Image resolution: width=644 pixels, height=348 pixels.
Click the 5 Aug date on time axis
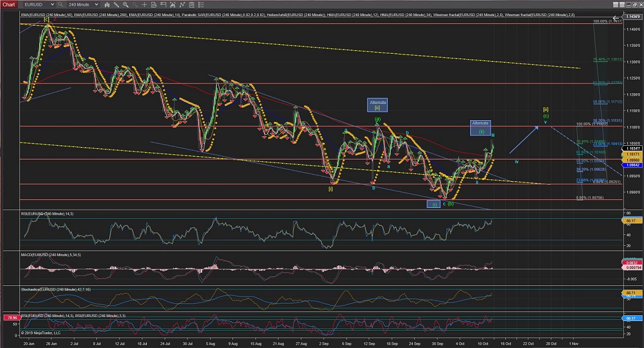[x=210, y=343]
